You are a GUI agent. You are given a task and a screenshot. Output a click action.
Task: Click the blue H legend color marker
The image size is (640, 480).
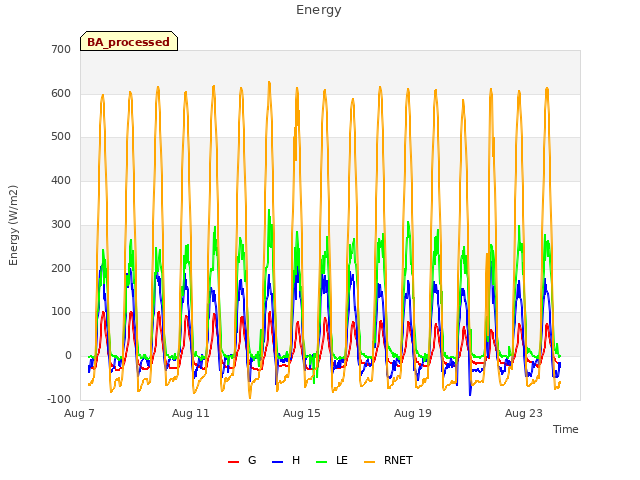click(277, 462)
